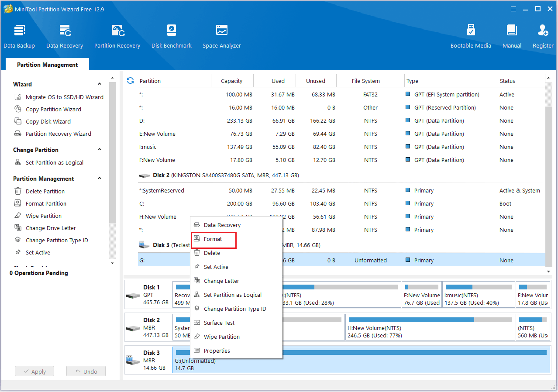
Task: Launch Partition Recovery from toolbar
Action: pyautogui.click(x=117, y=37)
